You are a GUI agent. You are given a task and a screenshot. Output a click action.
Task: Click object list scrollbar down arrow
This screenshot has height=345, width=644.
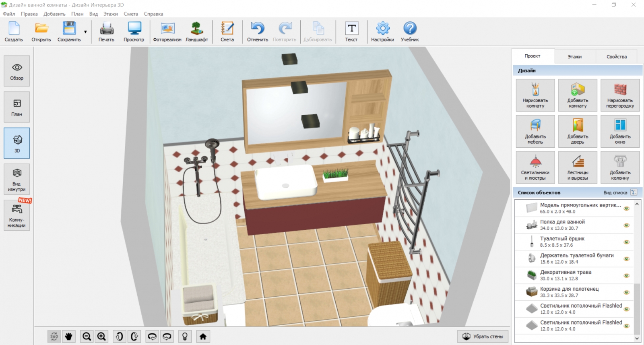(x=637, y=339)
